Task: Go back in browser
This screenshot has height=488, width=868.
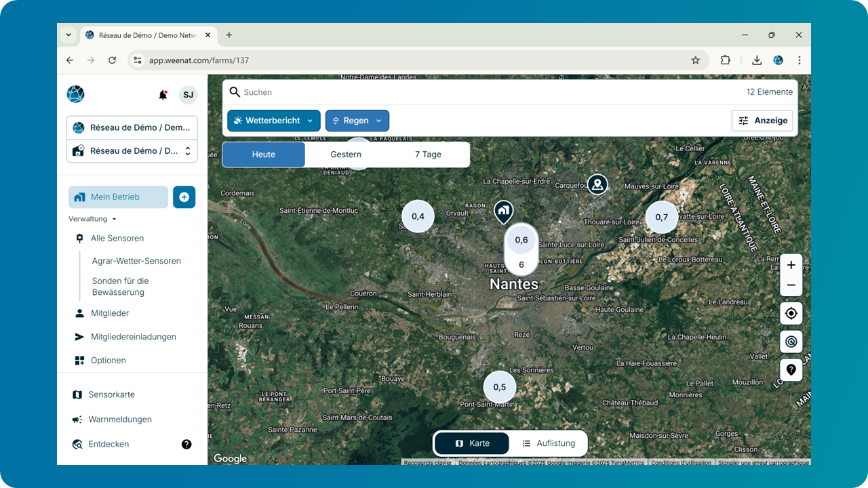Action: point(70,60)
